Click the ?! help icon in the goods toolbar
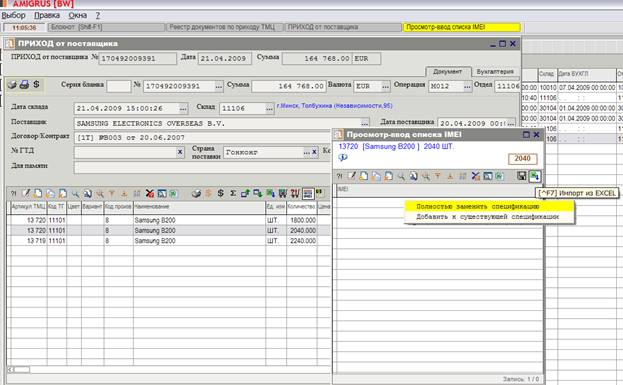This screenshot has width=623, height=385. [x=14, y=193]
